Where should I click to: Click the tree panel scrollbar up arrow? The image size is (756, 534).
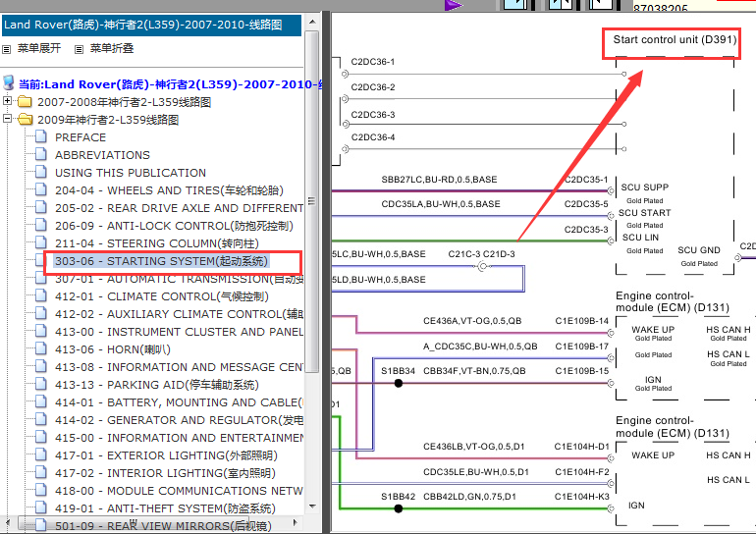[x=312, y=22]
